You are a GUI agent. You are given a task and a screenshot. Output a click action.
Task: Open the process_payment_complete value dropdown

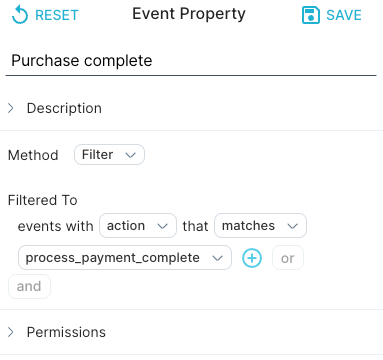125,258
